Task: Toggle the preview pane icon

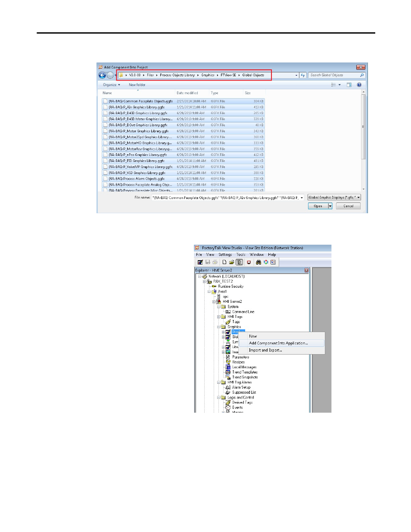Action: (x=349, y=85)
